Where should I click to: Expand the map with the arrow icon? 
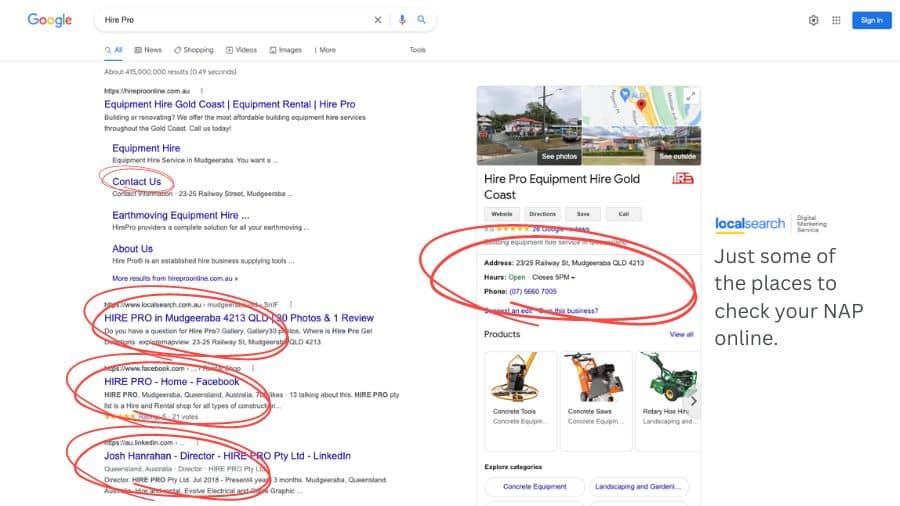(692, 95)
